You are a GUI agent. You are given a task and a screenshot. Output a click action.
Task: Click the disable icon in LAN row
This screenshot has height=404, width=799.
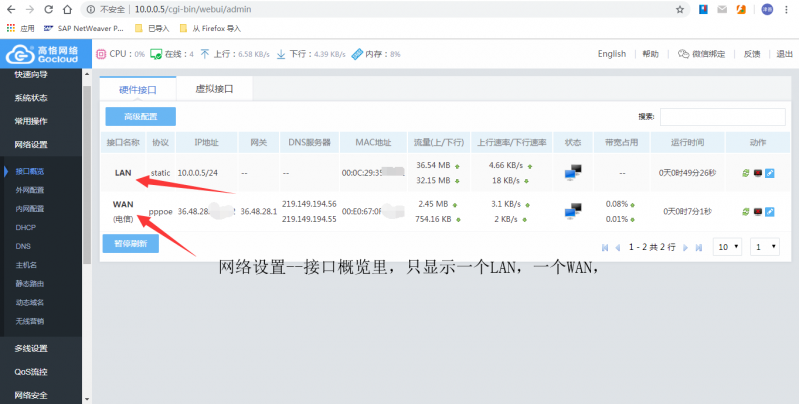tap(758, 173)
